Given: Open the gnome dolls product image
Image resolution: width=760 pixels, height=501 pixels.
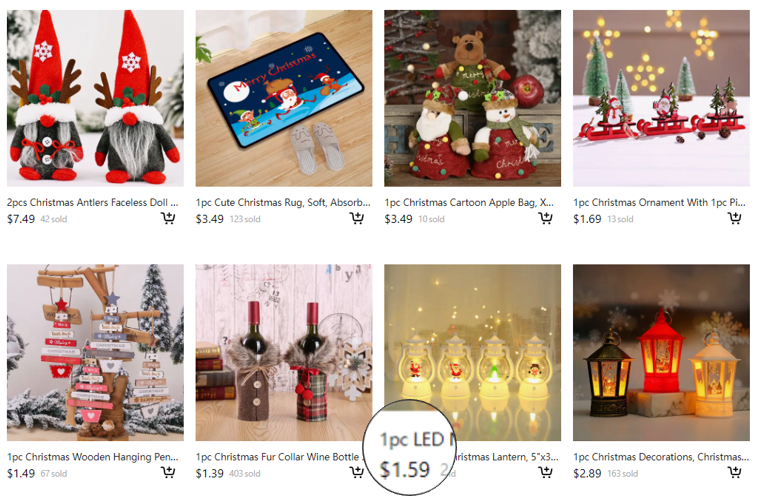Looking at the screenshot, I should pyautogui.click(x=95, y=98).
